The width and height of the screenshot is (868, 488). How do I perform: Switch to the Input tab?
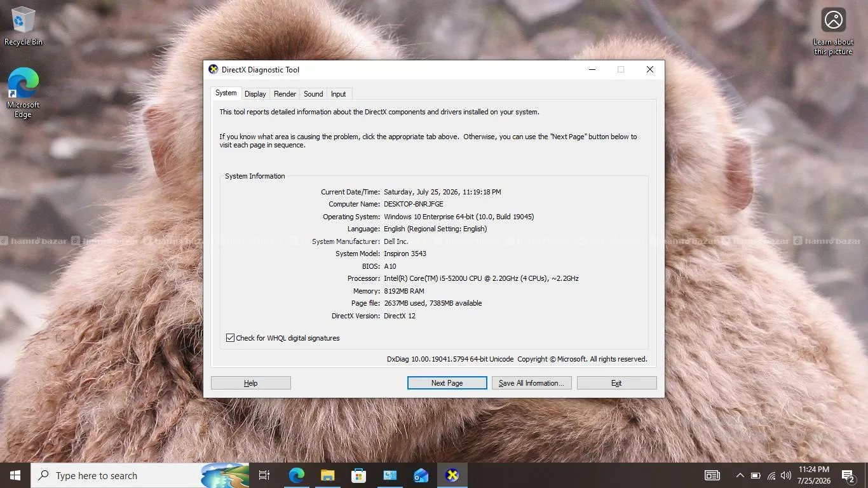click(x=339, y=94)
